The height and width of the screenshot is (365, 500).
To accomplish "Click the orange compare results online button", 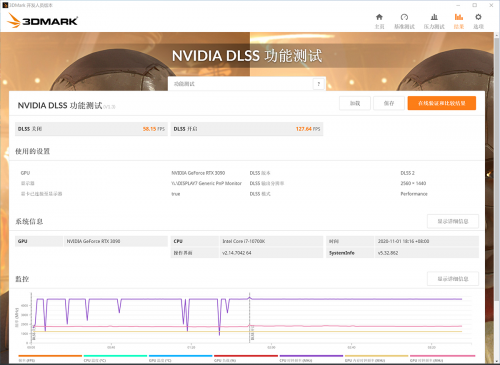I will point(442,103).
